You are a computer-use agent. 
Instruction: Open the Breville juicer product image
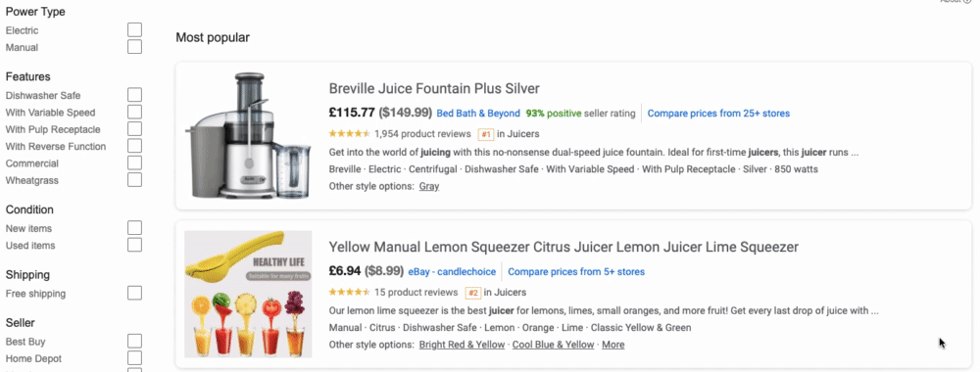[x=248, y=136]
